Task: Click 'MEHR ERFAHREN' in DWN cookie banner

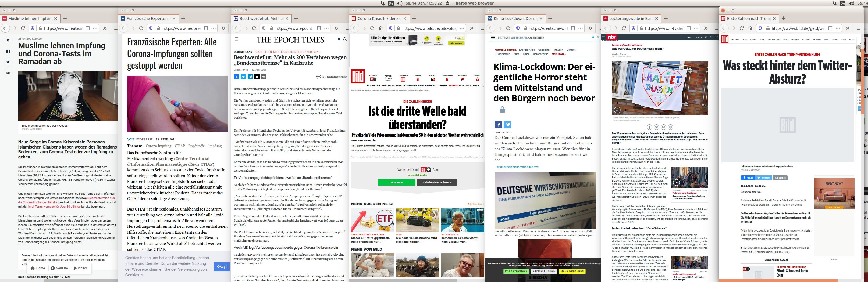Action: (572, 271)
